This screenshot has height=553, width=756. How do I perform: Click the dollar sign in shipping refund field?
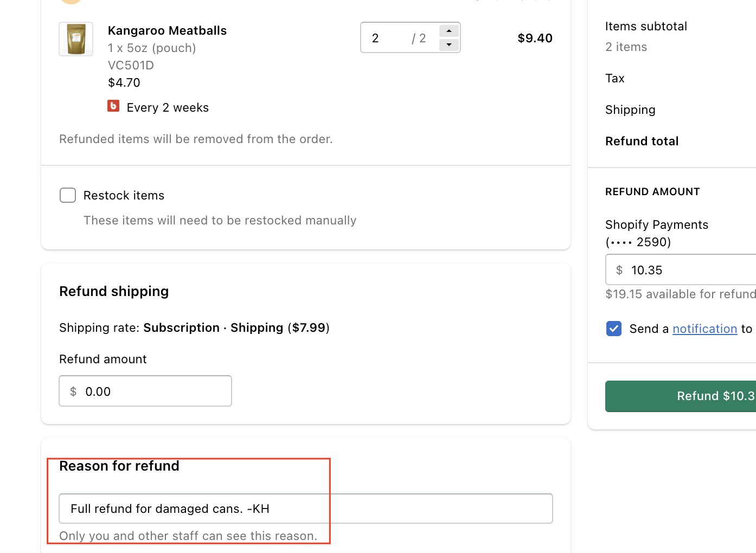pyautogui.click(x=73, y=391)
